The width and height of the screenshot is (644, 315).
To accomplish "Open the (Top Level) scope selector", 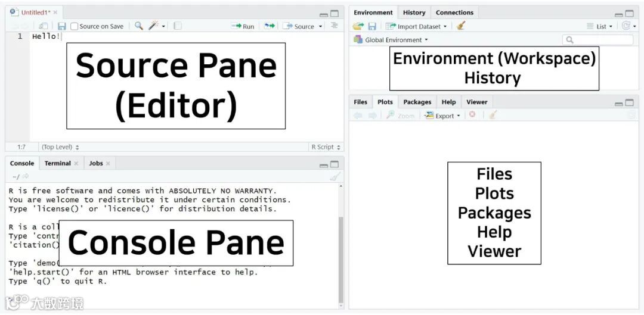I will pos(60,147).
